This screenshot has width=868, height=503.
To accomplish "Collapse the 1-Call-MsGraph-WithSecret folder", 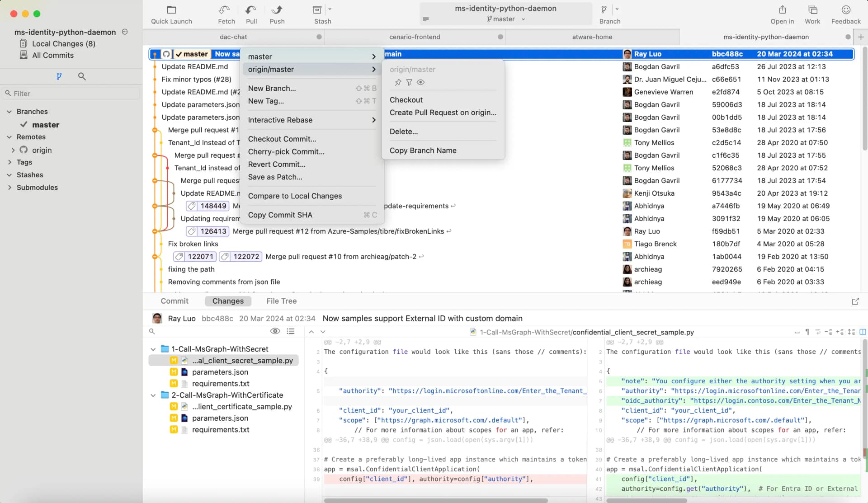I will coord(153,349).
